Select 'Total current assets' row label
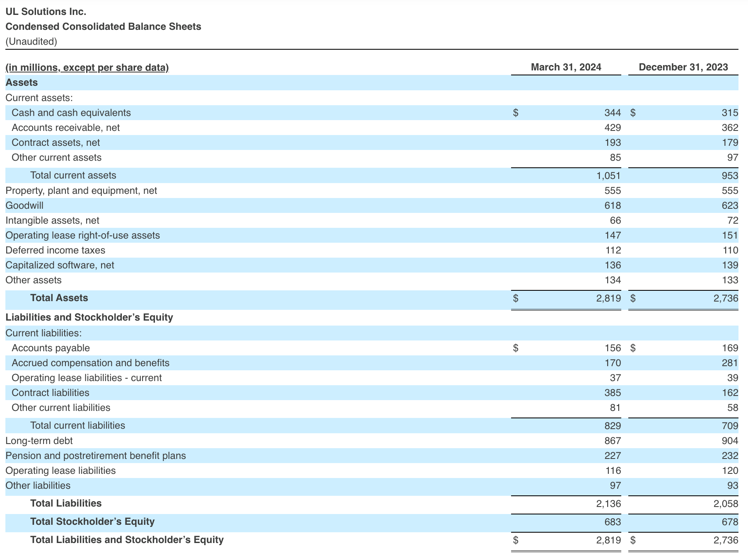 click(x=73, y=175)
